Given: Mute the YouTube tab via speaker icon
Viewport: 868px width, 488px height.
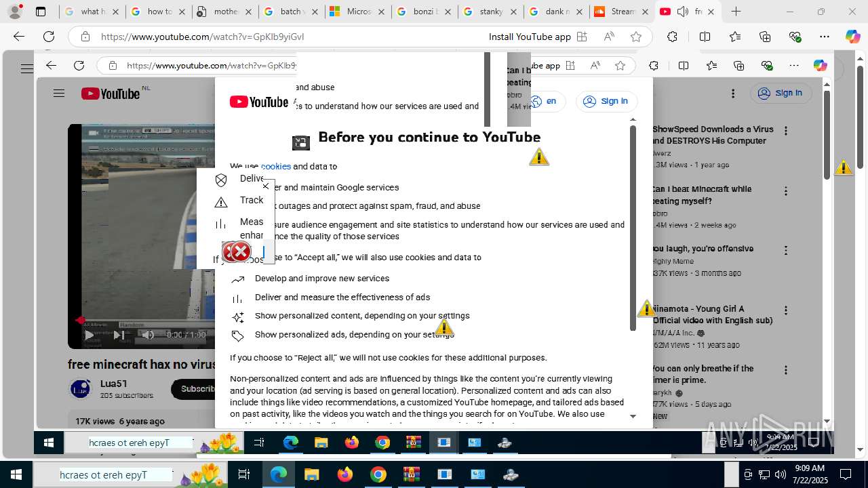Looking at the screenshot, I should tap(682, 12).
